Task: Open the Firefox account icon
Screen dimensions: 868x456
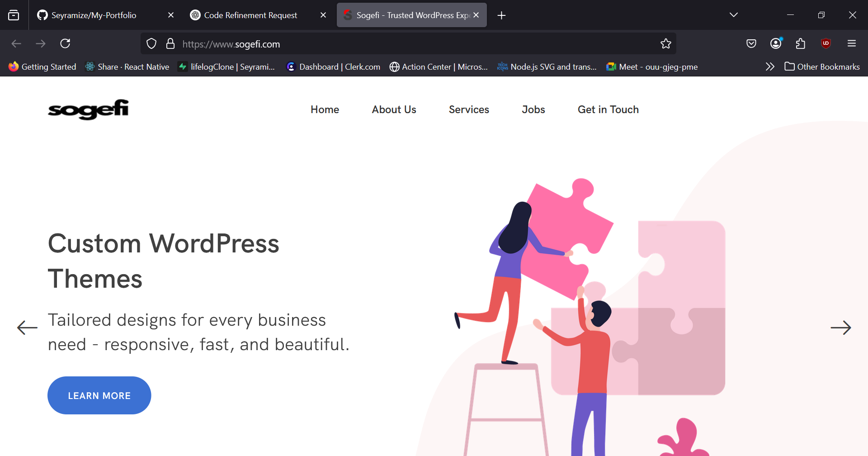Action: (x=776, y=43)
